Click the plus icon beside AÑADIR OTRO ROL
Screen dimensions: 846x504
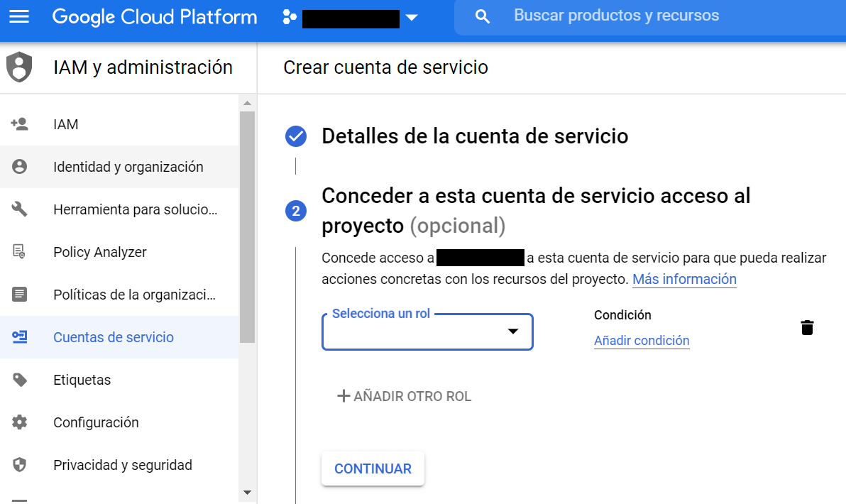344,396
